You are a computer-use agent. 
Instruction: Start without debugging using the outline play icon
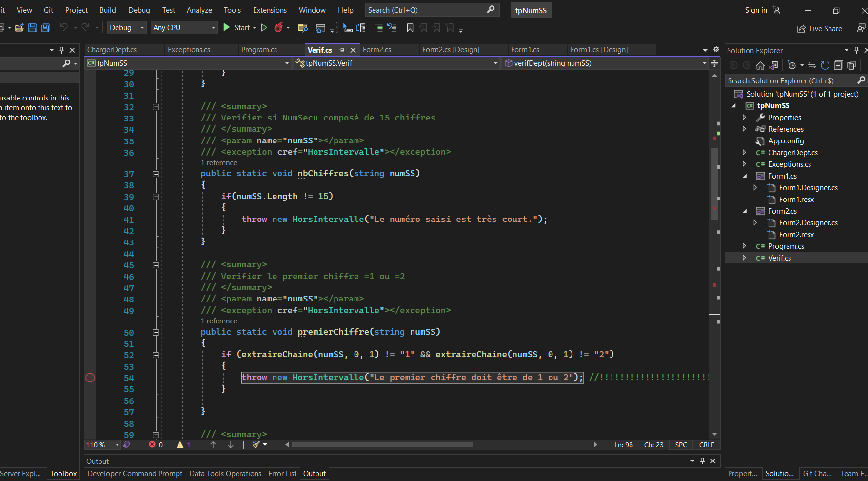pyautogui.click(x=264, y=28)
